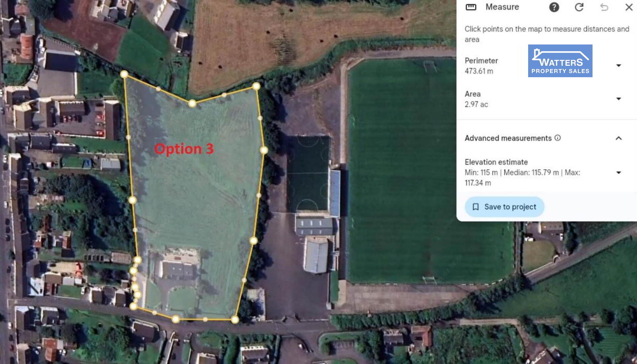Open the help question mark icon
This screenshot has width=637, height=364.
(x=554, y=7)
